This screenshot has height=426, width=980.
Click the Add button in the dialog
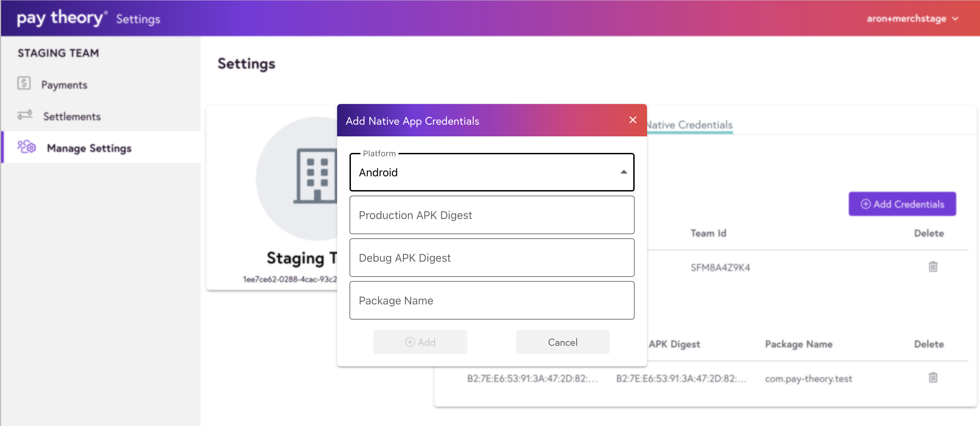click(x=420, y=342)
